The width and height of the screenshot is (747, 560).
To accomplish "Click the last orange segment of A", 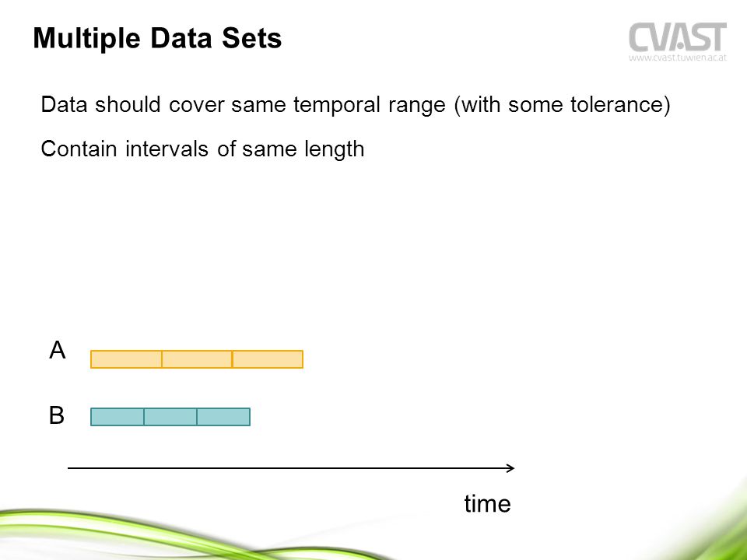I will (x=268, y=359).
